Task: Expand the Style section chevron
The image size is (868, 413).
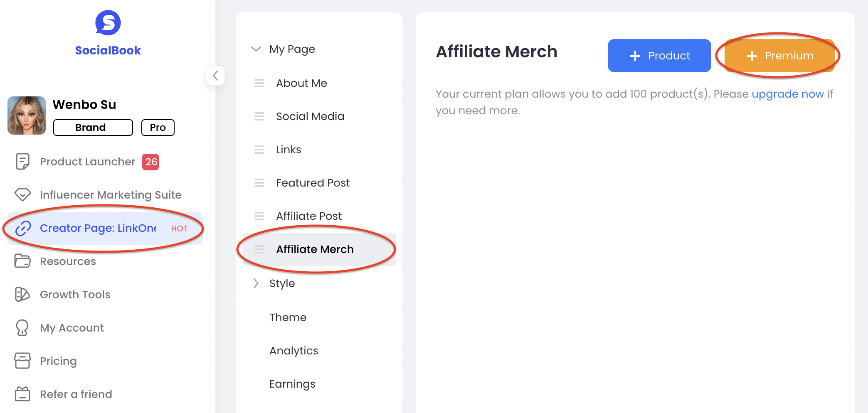Action: pos(256,283)
